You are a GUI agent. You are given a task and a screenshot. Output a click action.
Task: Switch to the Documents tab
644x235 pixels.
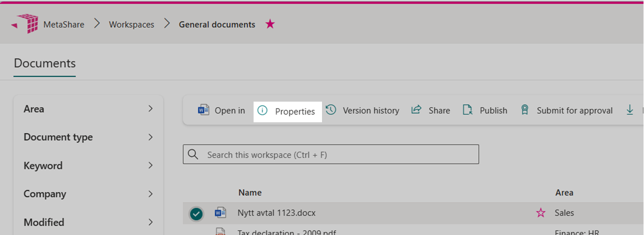coord(45,63)
